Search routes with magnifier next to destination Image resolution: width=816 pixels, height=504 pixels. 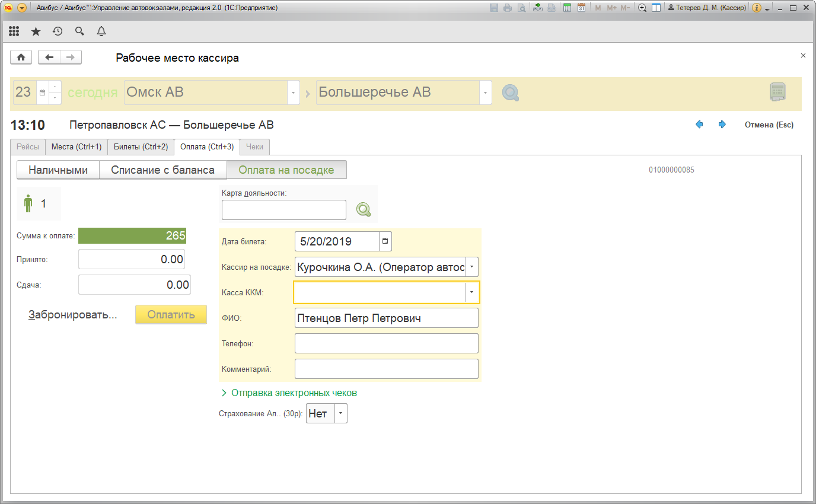coord(510,92)
